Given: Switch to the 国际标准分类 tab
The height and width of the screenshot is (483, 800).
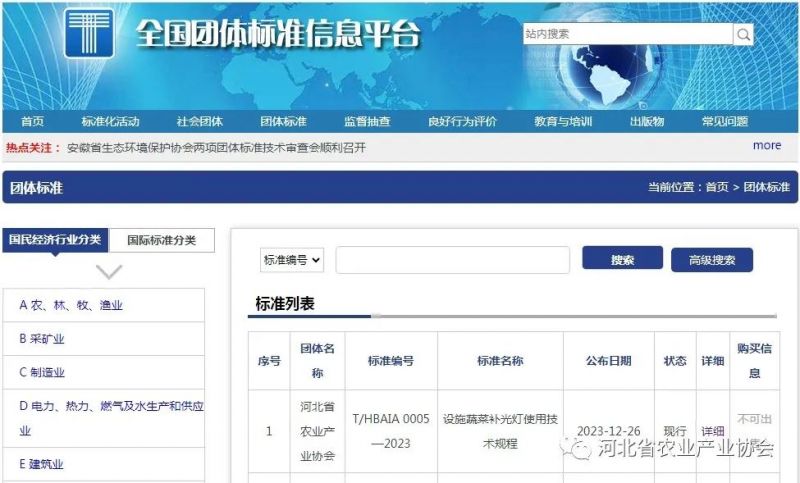Looking at the screenshot, I should [162, 240].
